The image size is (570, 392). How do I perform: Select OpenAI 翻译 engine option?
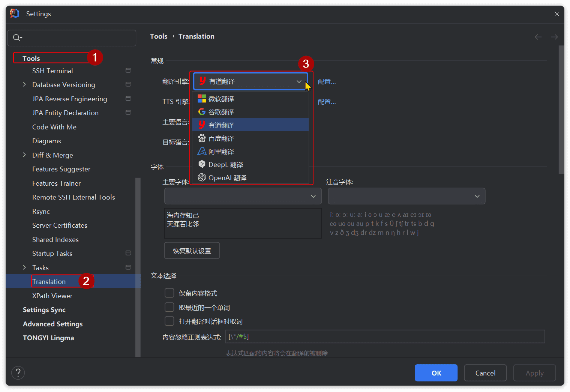point(250,178)
